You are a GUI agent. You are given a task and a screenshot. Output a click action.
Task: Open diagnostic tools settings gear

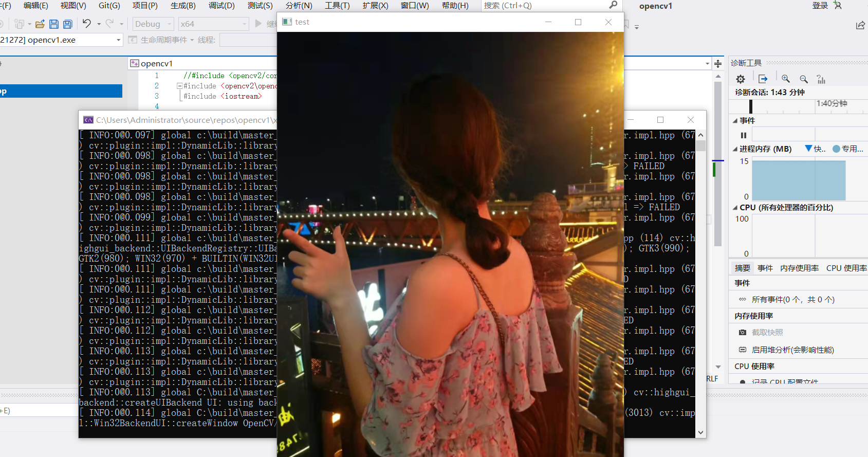coord(741,79)
